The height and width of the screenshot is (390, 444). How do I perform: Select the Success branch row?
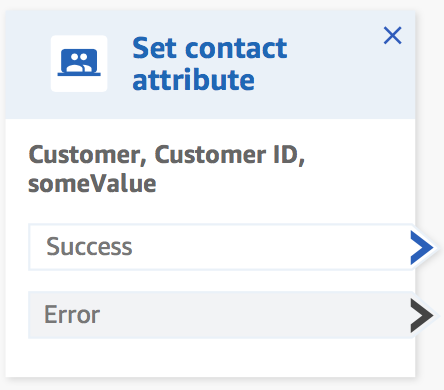click(x=221, y=247)
